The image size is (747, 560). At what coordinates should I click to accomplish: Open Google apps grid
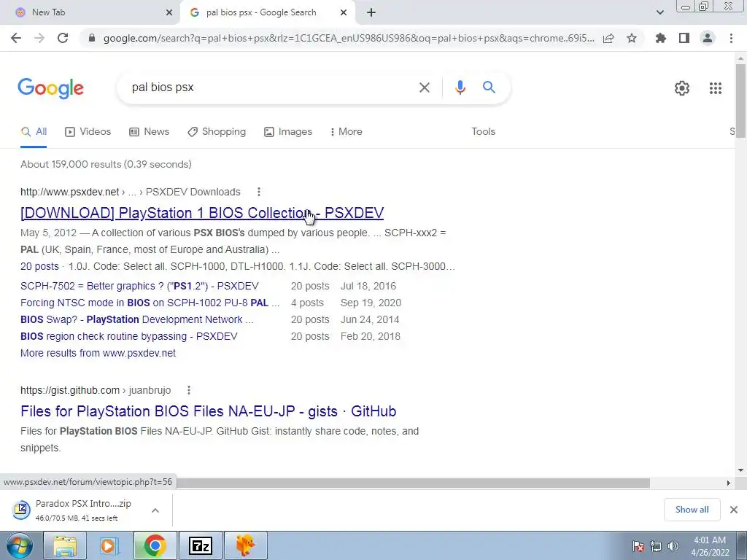[715, 88]
